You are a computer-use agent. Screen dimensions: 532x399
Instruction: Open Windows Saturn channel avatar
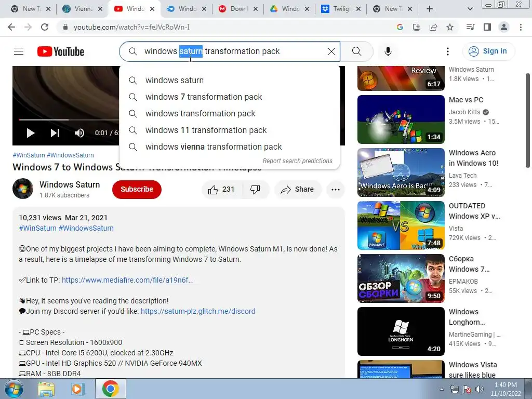pyautogui.click(x=23, y=189)
